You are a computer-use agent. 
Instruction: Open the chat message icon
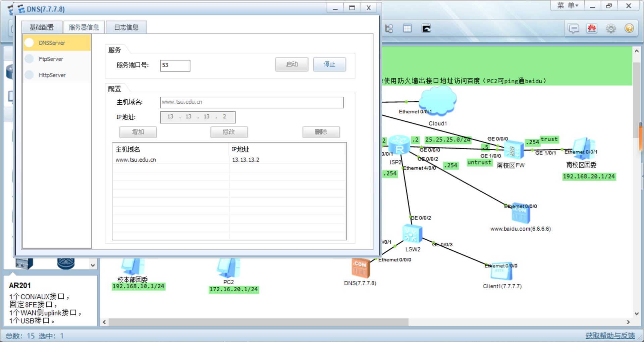tap(574, 29)
